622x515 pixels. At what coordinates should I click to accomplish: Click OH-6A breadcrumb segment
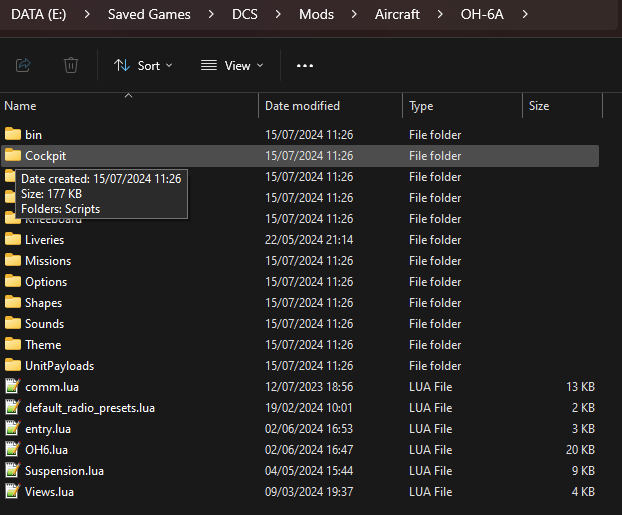[x=482, y=14]
